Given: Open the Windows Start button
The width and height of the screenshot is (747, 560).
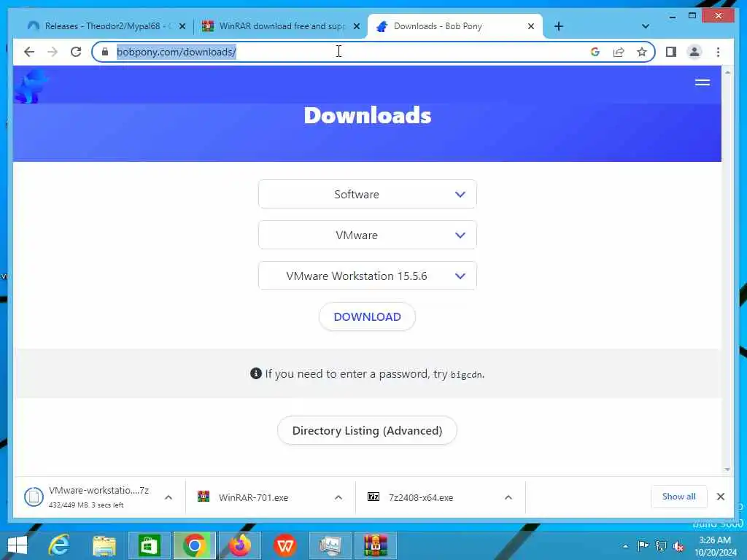Looking at the screenshot, I should click(18, 545).
